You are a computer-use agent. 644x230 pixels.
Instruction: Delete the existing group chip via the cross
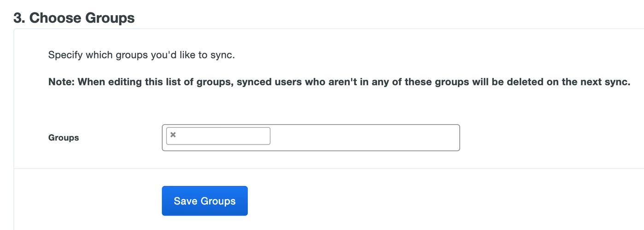(x=173, y=135)
